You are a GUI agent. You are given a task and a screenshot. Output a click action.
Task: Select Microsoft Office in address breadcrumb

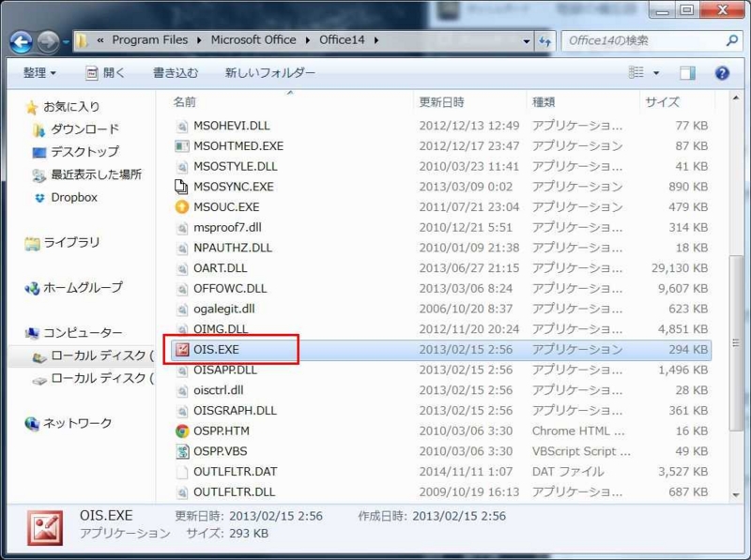point(253,40)
